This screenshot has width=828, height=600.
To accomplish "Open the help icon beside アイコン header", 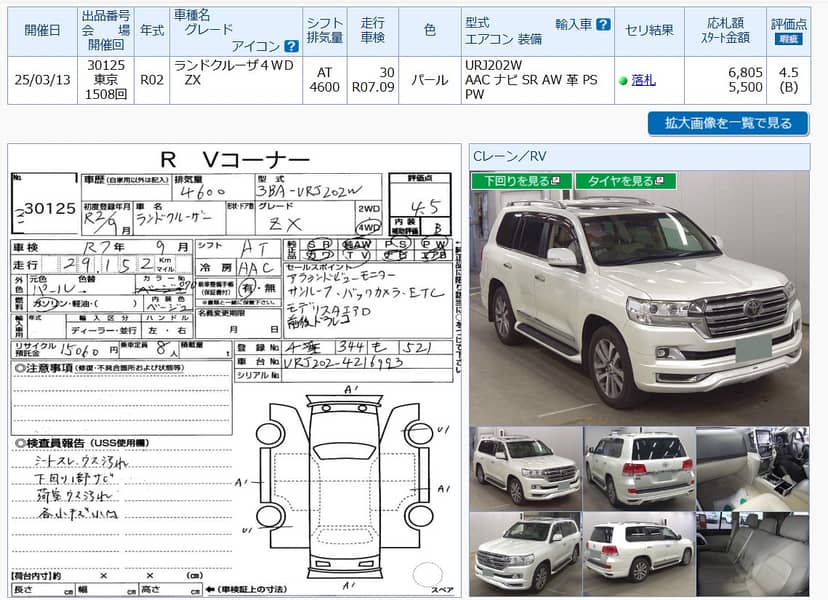I will pyautogui.click(x=291, y=45).
